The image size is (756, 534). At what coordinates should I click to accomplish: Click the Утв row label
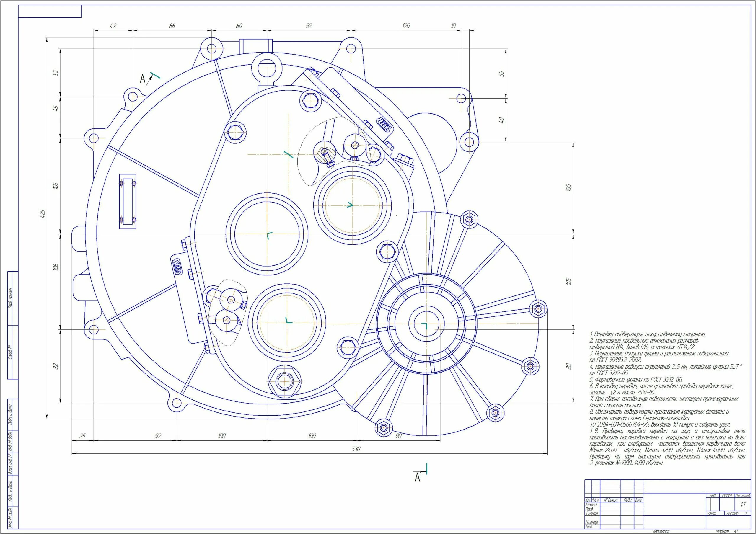(589, 527)
